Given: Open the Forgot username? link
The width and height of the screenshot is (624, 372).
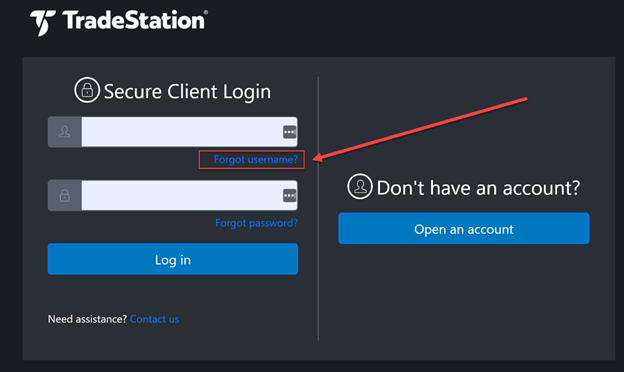Looking at the screenshot, I should (255, 160).
